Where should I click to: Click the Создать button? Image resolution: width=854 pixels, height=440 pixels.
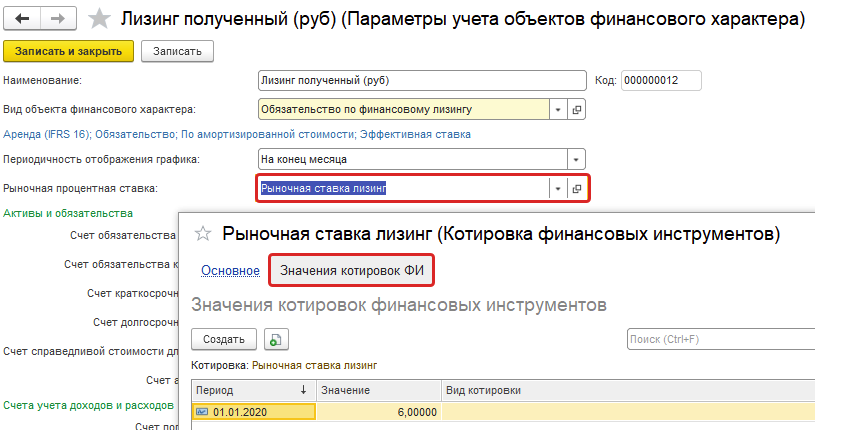click(x=224, y=339)
